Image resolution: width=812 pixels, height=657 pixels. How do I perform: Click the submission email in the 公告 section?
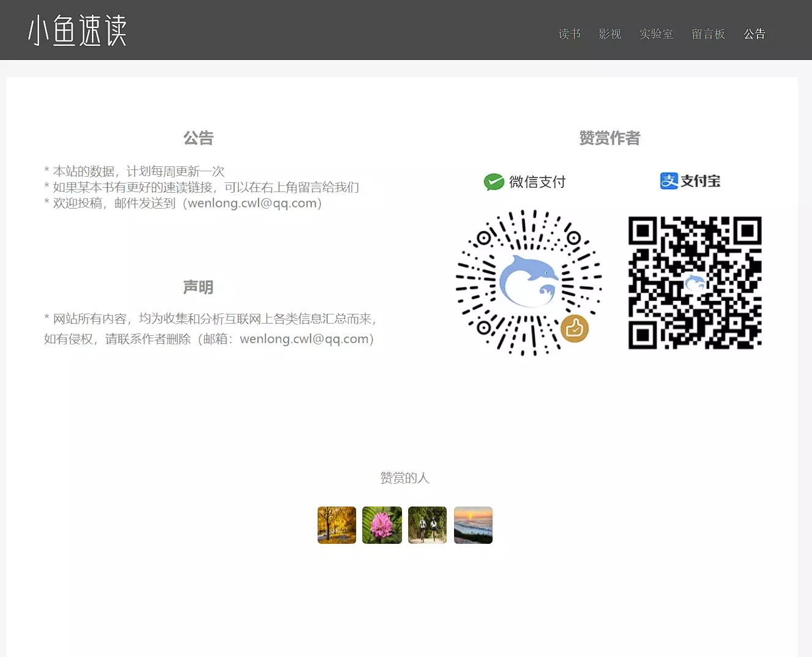tap(252, 203)
